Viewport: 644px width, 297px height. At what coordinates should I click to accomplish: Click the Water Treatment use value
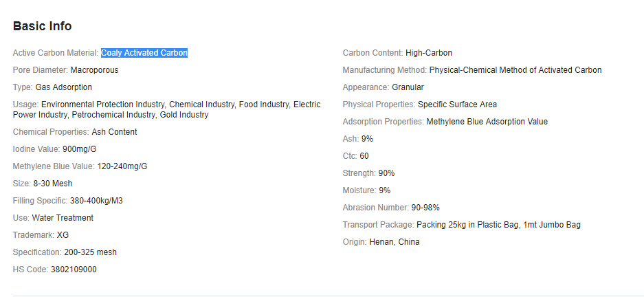(x=63, y=218)
